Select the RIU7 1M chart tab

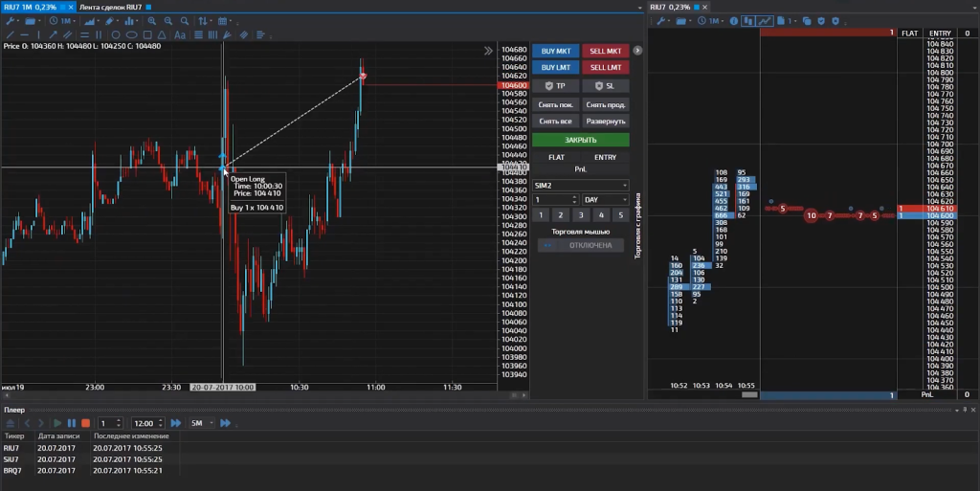(35, 7)
